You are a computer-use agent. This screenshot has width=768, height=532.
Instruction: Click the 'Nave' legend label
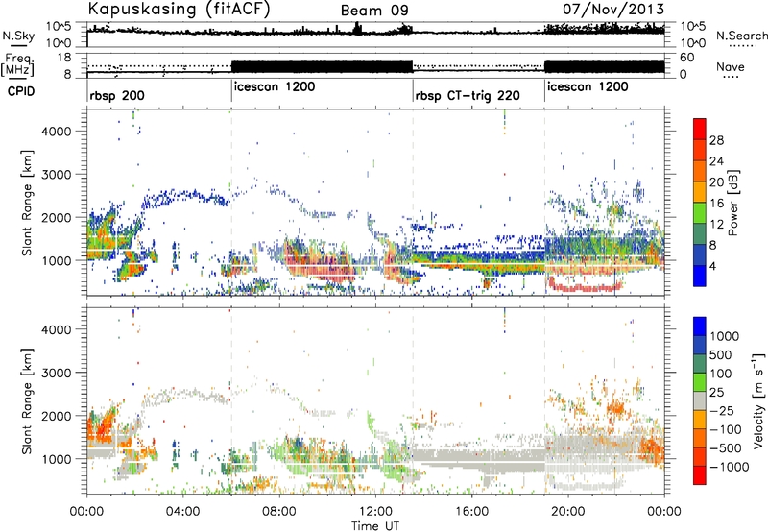click(731, 67)
